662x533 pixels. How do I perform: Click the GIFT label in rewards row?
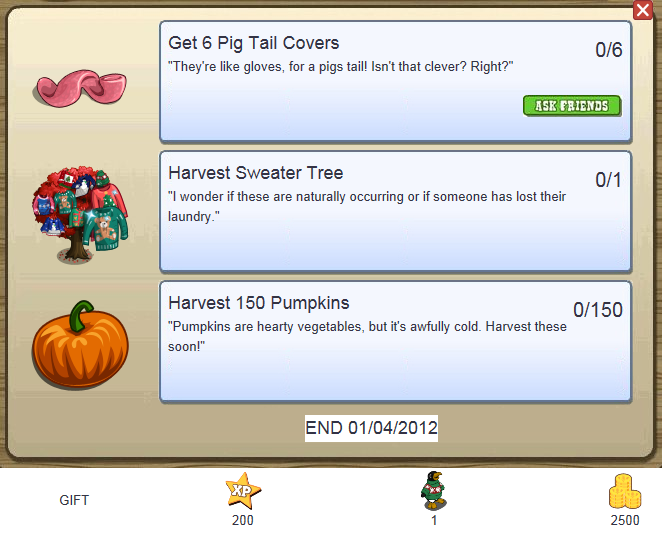[74, 500]
